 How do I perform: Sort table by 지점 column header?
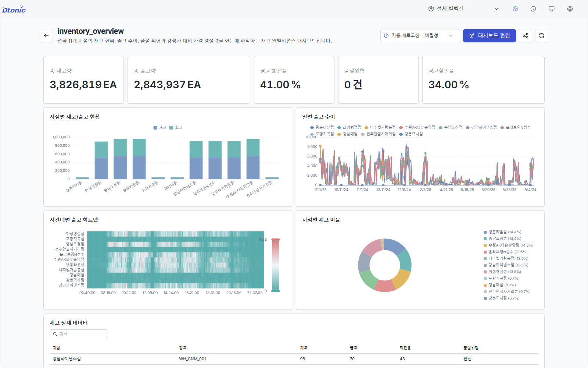point(56,348)
